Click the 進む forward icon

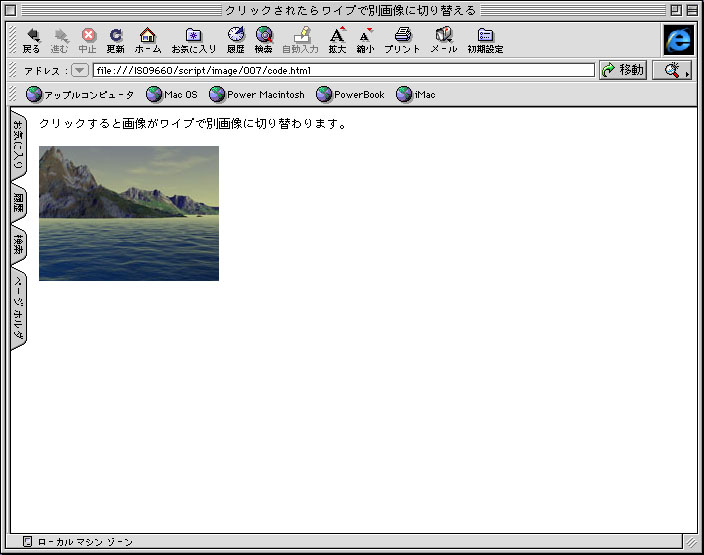coord(59,40)
